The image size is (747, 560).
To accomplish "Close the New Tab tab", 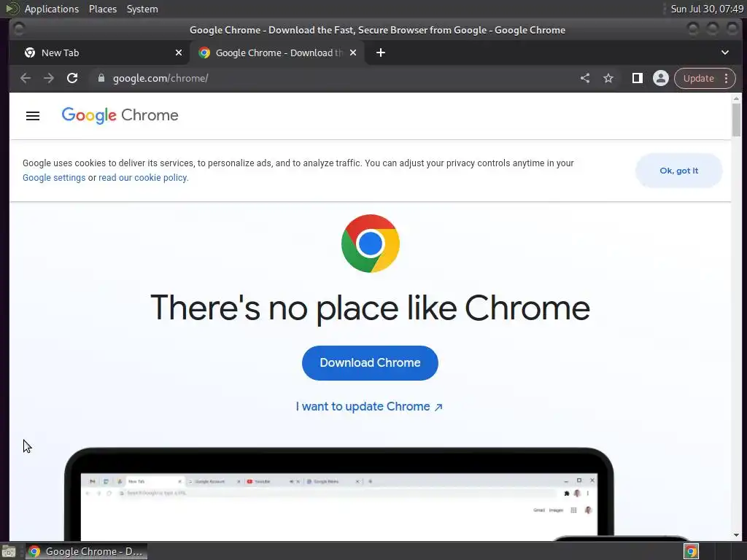I will point(179,52).
